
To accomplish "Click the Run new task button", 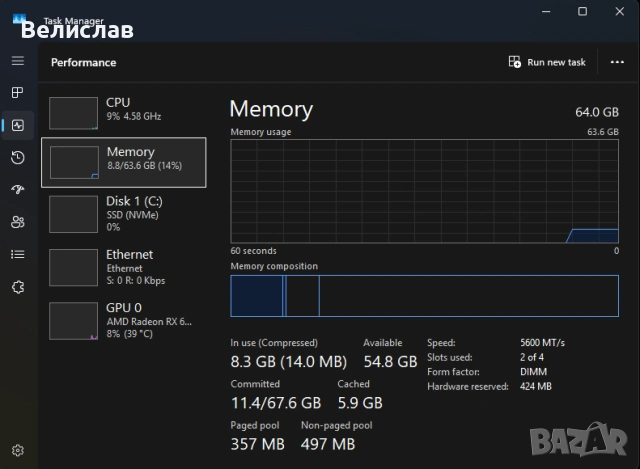I will (547, 62).
